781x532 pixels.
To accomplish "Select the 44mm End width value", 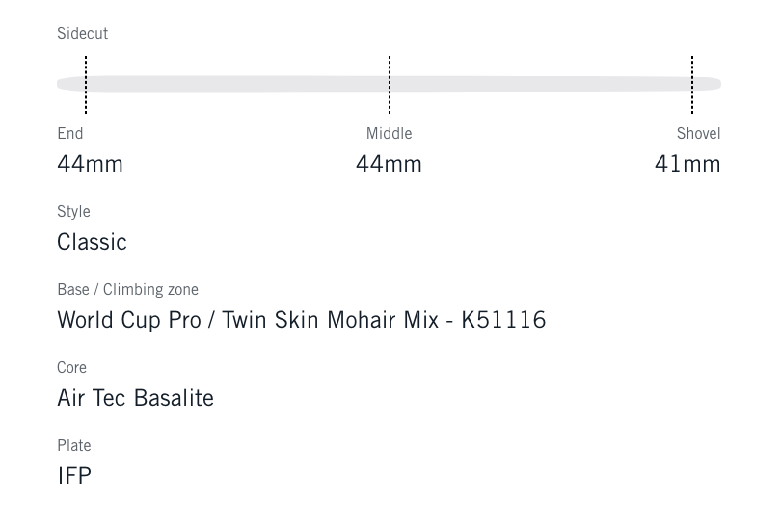I will pyautogui.click(x=90, y=164).
